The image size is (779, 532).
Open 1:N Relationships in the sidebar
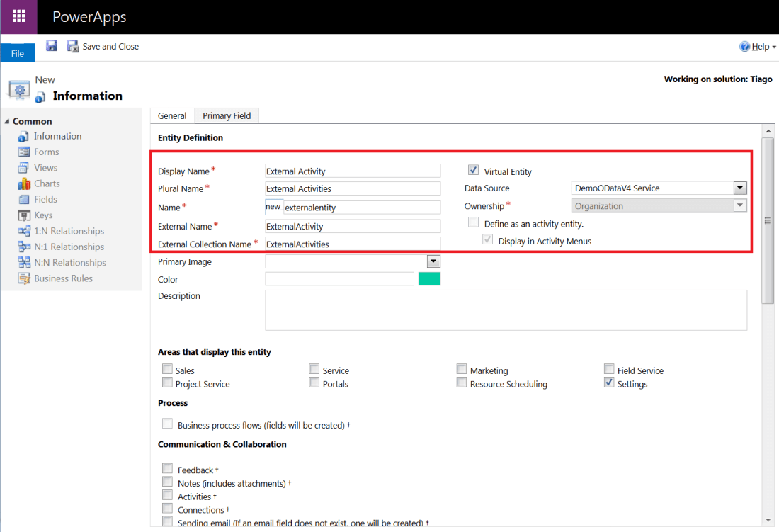(x=69, y=231)
